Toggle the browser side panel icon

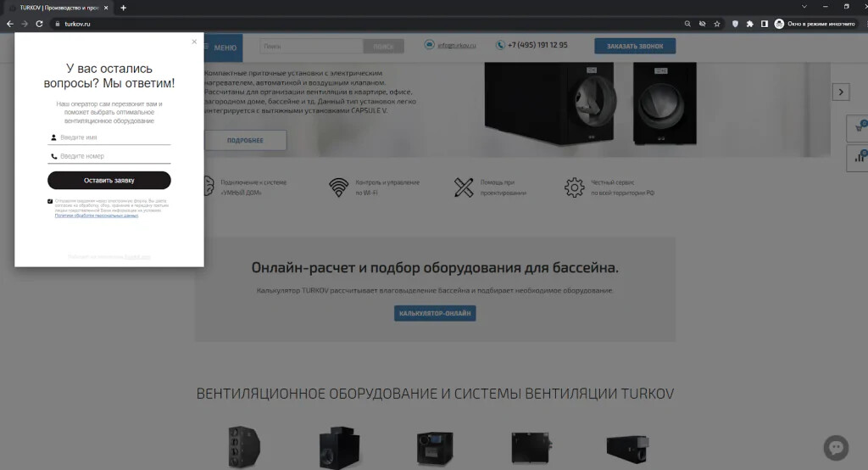(765, 24)
